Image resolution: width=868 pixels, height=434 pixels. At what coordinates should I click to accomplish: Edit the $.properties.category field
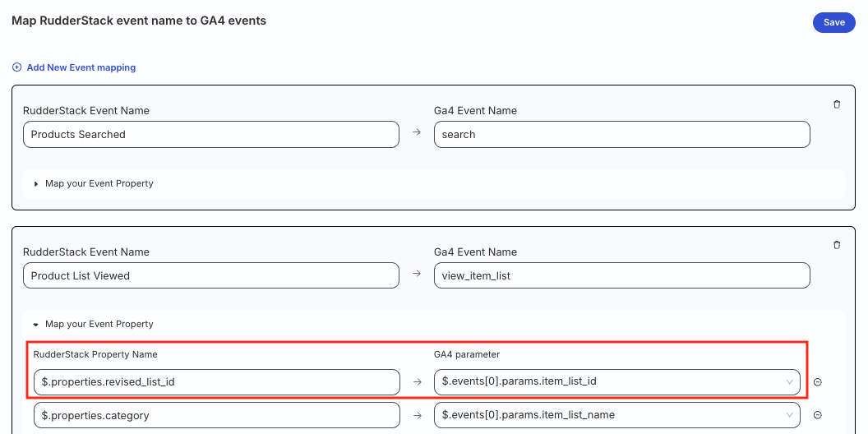(x=216, y=415)
